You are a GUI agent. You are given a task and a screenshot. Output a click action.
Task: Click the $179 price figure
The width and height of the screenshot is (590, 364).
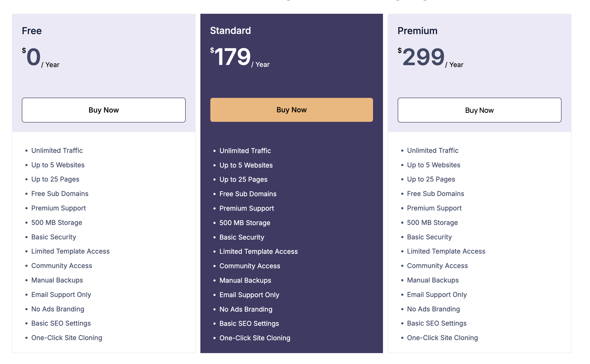click(x=232, y=57)
